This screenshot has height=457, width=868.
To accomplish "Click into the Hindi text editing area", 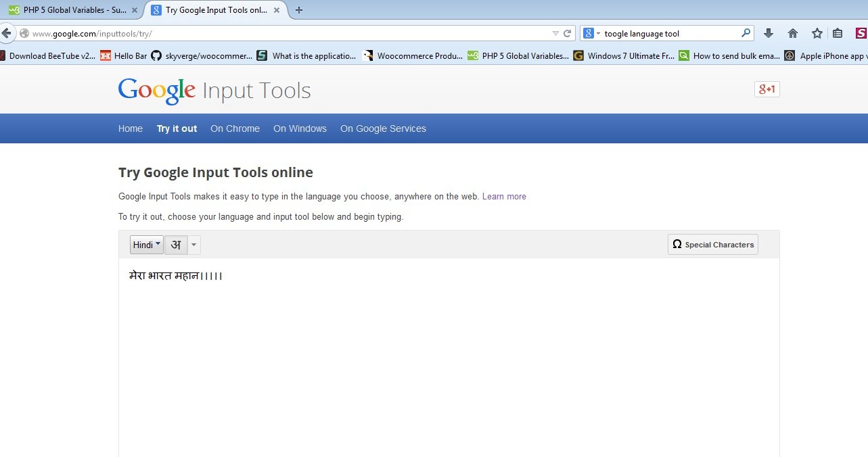I will (x=449, y=357).
